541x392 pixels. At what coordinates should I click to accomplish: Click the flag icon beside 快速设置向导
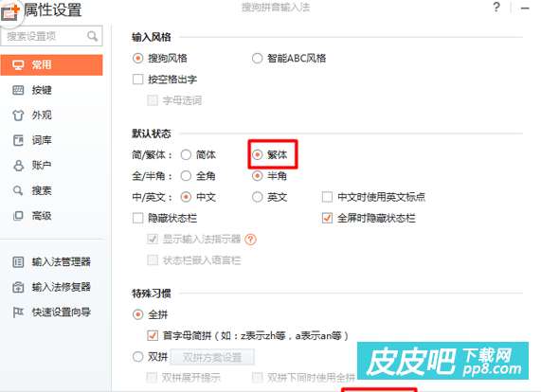[18, 312]
